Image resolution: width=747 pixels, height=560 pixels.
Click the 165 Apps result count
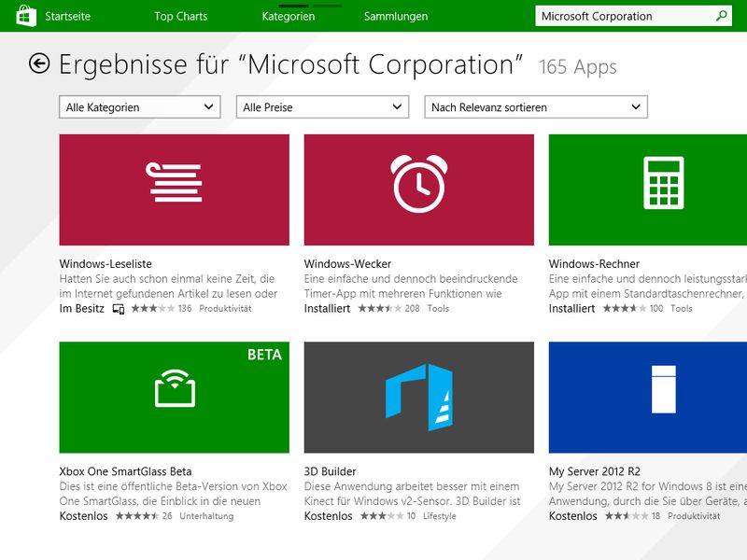tap(578, 66)
